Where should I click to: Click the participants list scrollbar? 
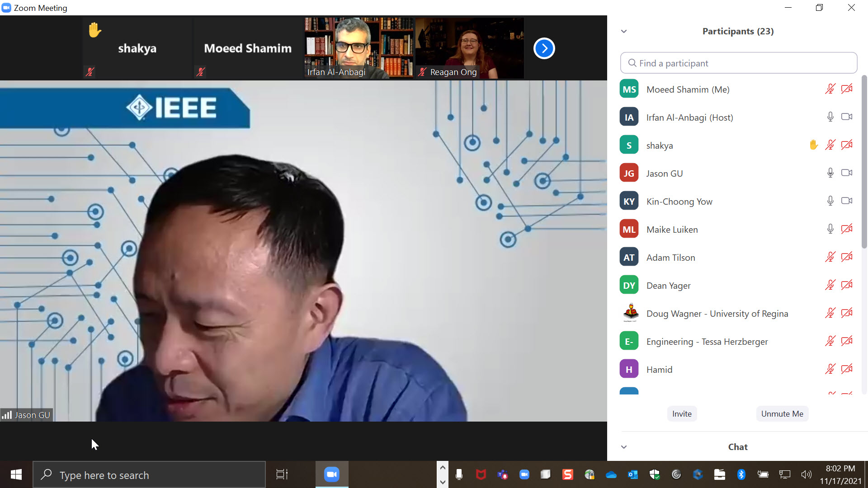click(x=864, y=162)
